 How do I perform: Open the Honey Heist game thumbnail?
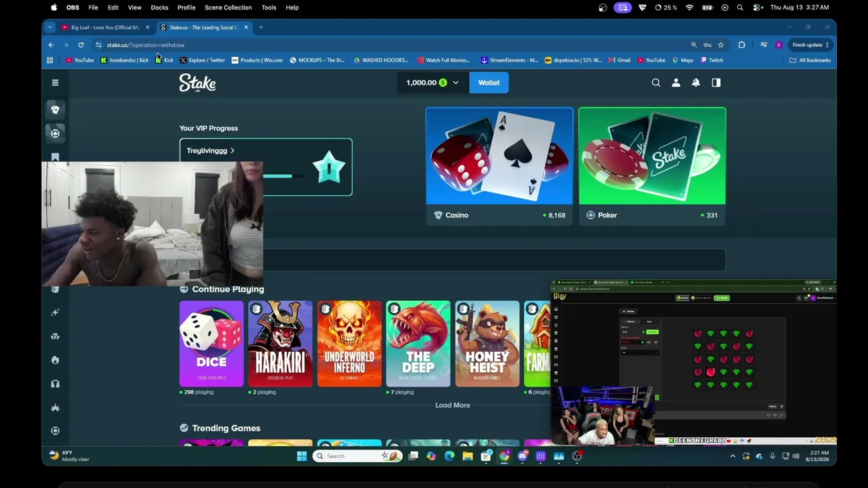click(x=488, y=344)
